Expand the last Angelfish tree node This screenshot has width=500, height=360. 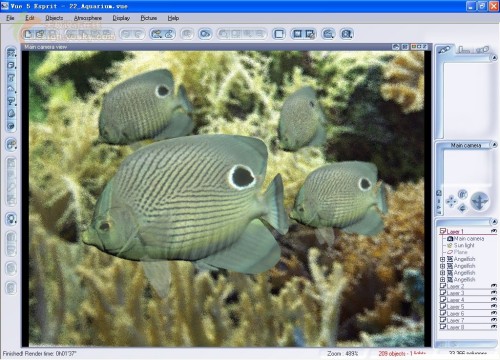pos(442,279)
